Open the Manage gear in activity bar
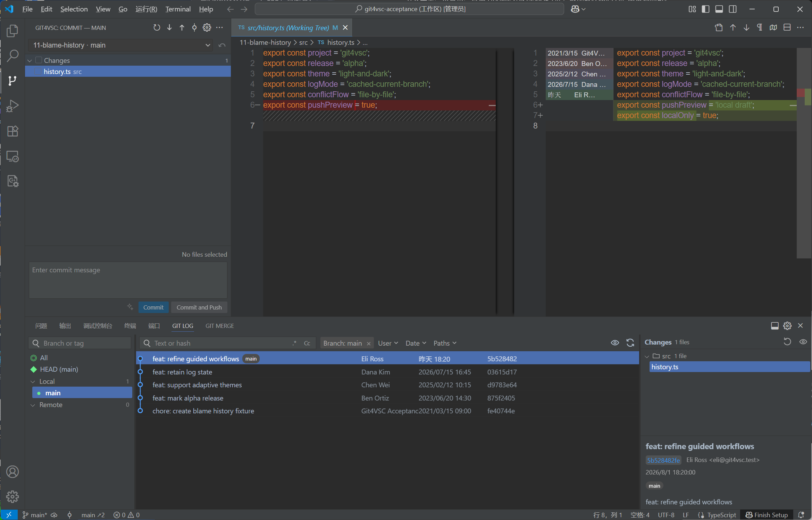The height and width of the screenshot is (520, 812). (12, 496)
